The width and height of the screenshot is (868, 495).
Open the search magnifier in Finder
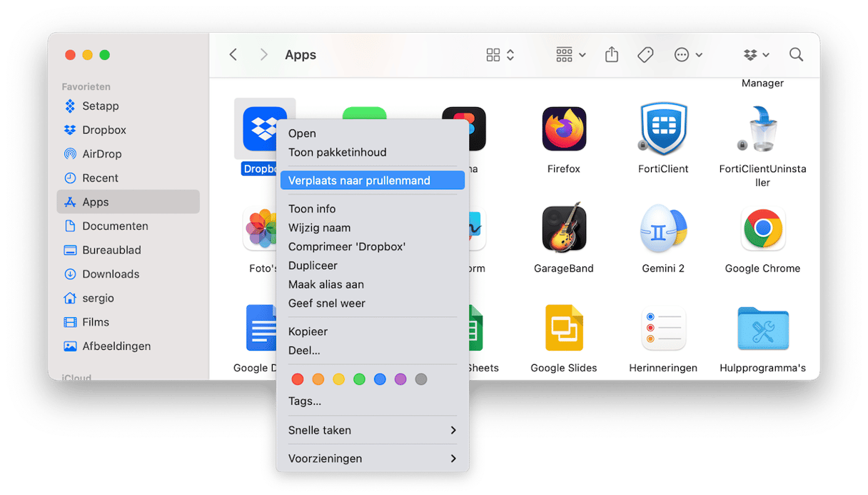pos(796,55)
